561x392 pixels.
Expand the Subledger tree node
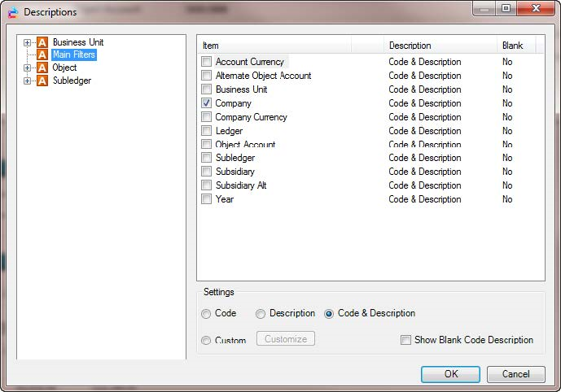pyautogui.click(x=28, y=81)
